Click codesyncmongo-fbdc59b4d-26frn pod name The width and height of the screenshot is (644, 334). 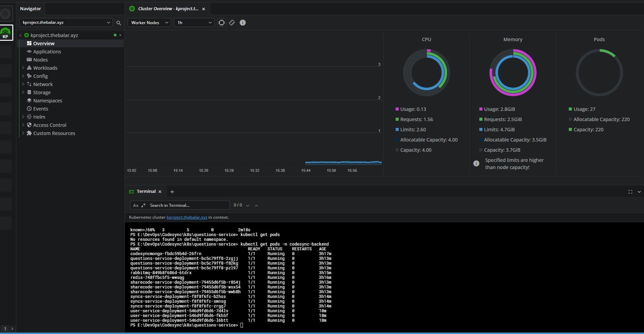[166, 254]
